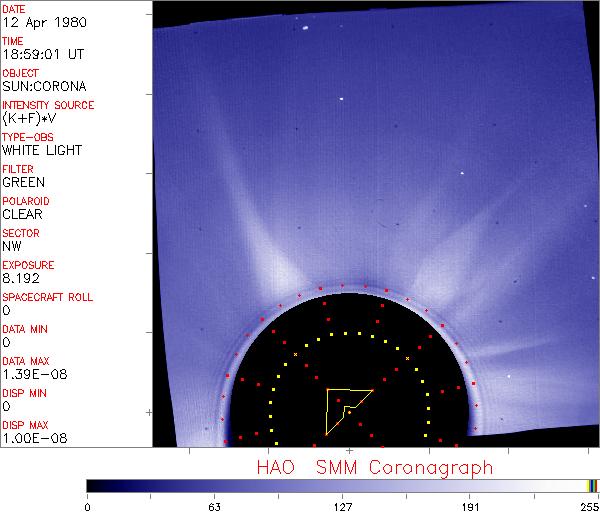Screen dimensions: 600x512
Task: Click the HAO SMM Coronagraph title
Action: point(374,466)
